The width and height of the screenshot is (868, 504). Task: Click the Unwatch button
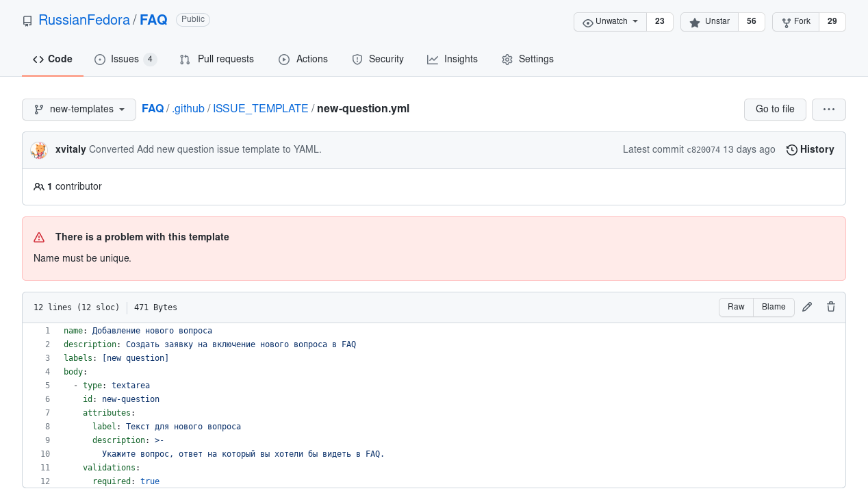pos(610,22)
